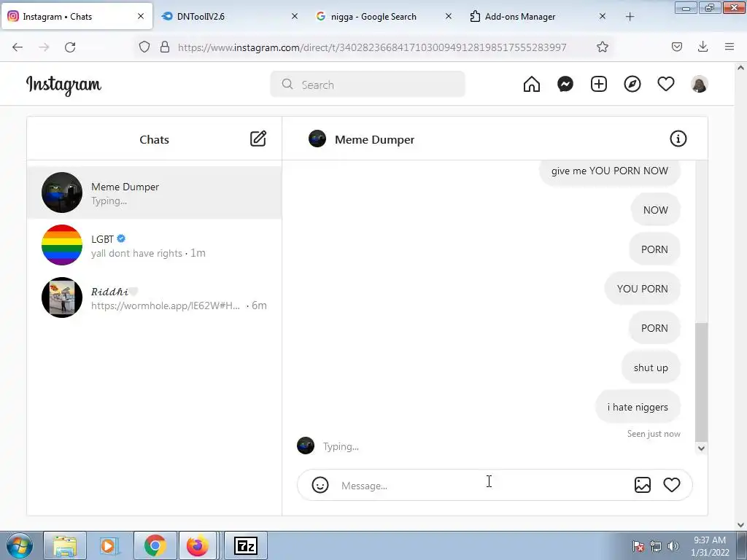Click chat scrollbar down arrow
This screenshot has height=560, width=747.
point(701,448)
